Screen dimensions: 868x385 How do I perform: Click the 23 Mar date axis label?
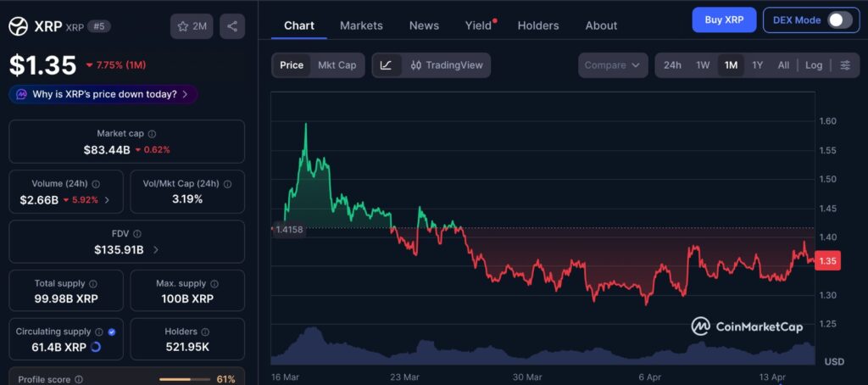pos(404,377)
